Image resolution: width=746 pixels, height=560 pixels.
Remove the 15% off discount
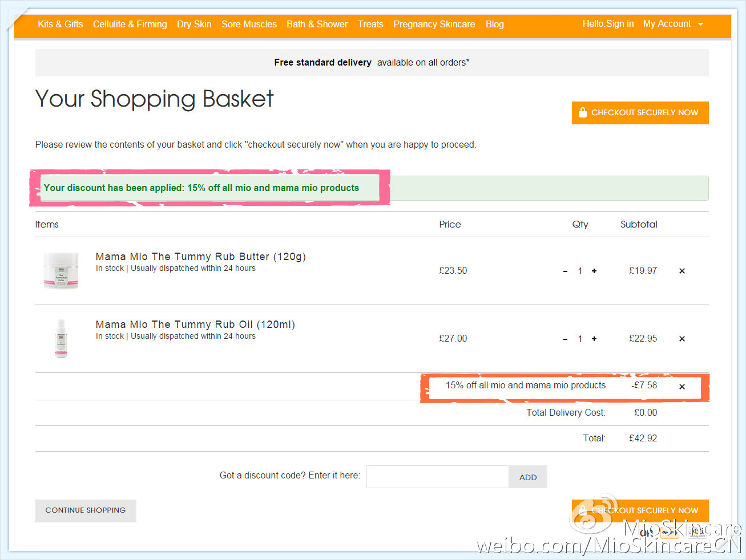pyautogui.click(x=682, y=387)
